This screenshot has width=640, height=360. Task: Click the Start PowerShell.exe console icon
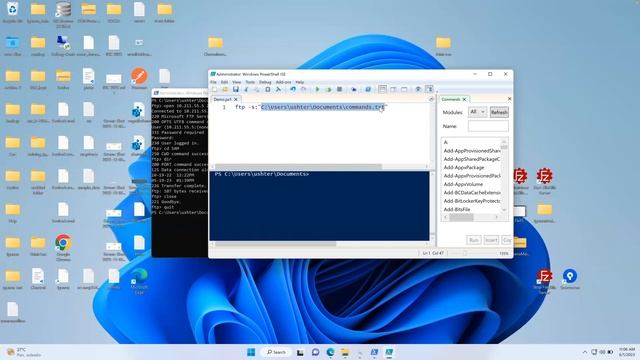(x=368, y=89)
